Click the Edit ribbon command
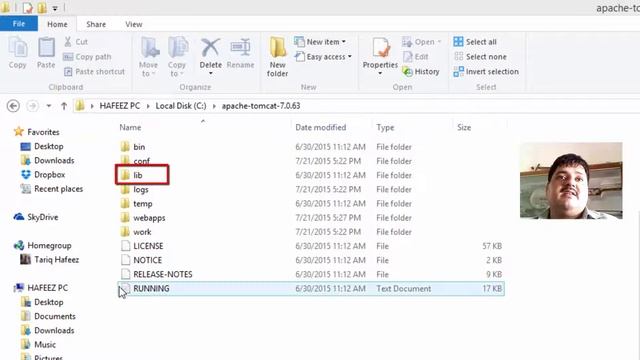Viewport: 640px width, 360px height. 416,57
